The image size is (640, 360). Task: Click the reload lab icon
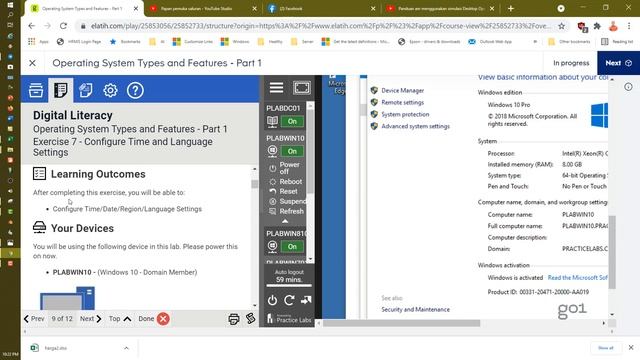point(289,300)
